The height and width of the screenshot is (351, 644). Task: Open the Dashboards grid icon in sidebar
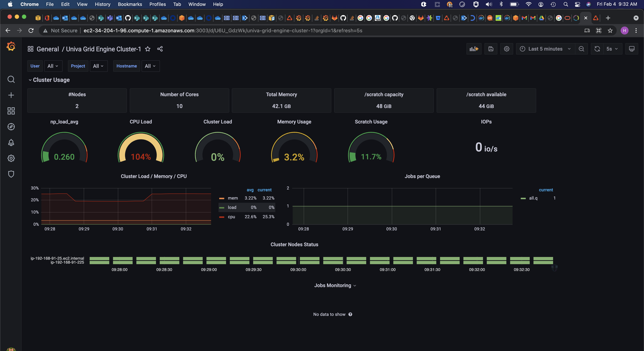11,111
